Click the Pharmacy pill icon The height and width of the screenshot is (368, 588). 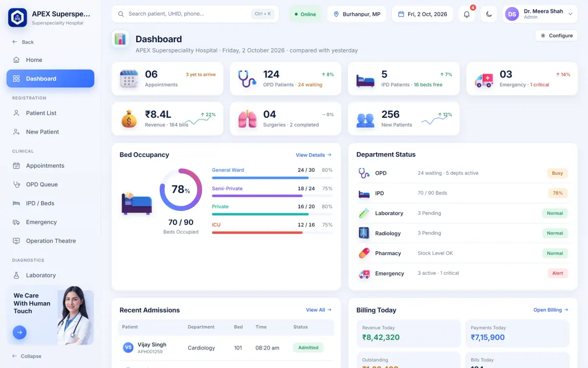[x=364, y=253]
